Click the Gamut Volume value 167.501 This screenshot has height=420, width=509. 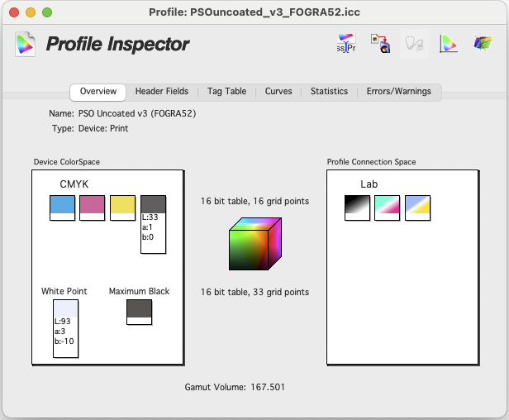(x=268, y=387)
